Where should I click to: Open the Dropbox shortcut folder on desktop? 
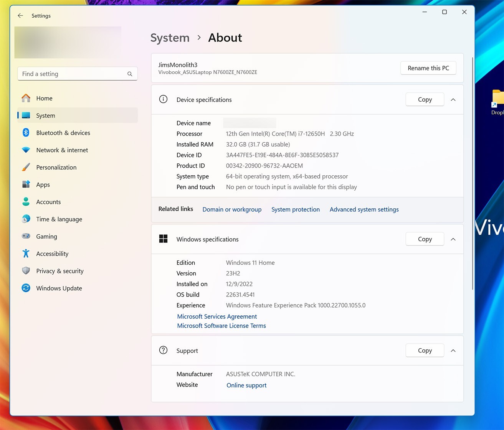[497, 102]
